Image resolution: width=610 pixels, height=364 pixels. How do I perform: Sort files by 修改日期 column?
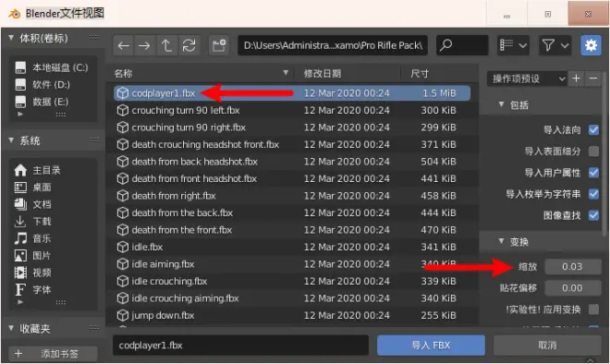click(x=347, y=74)
